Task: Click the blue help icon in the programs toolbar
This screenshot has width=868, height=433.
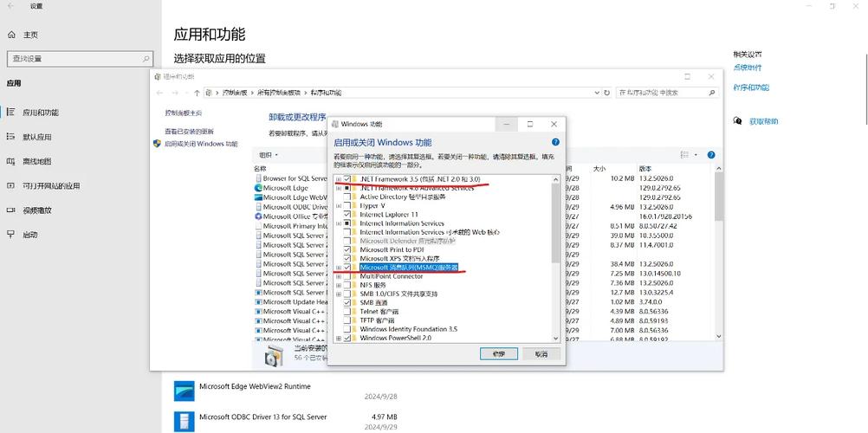Action: click(711, 155)
